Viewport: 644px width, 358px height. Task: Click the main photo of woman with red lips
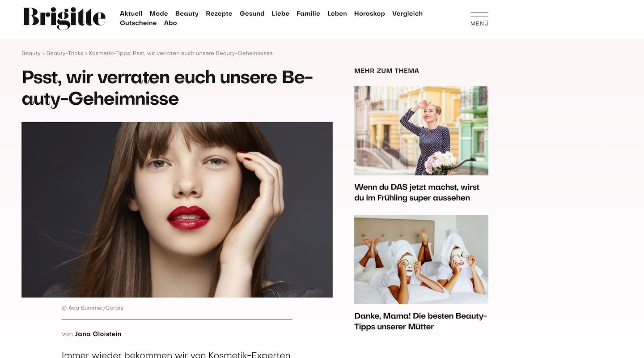(x=177, y=209)
